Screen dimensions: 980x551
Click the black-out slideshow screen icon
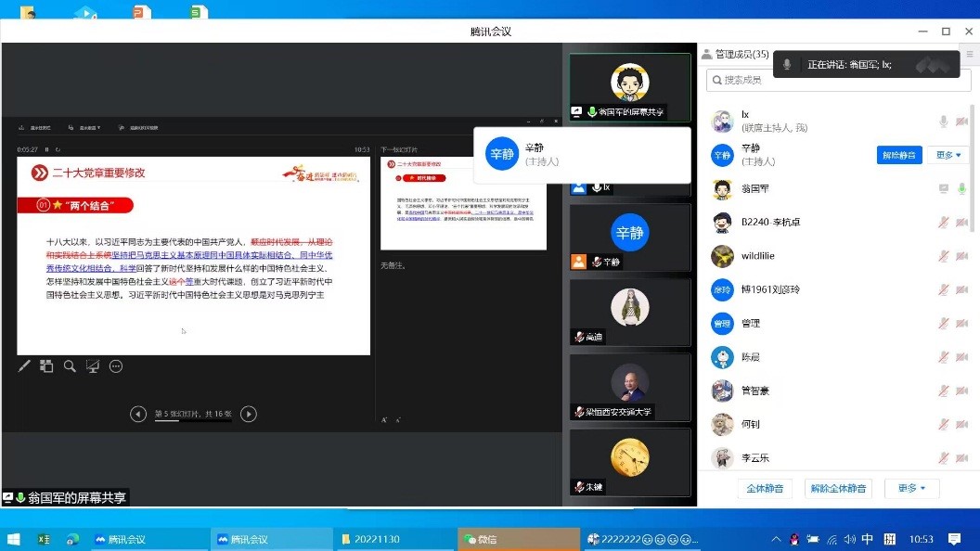coord(93,366)
